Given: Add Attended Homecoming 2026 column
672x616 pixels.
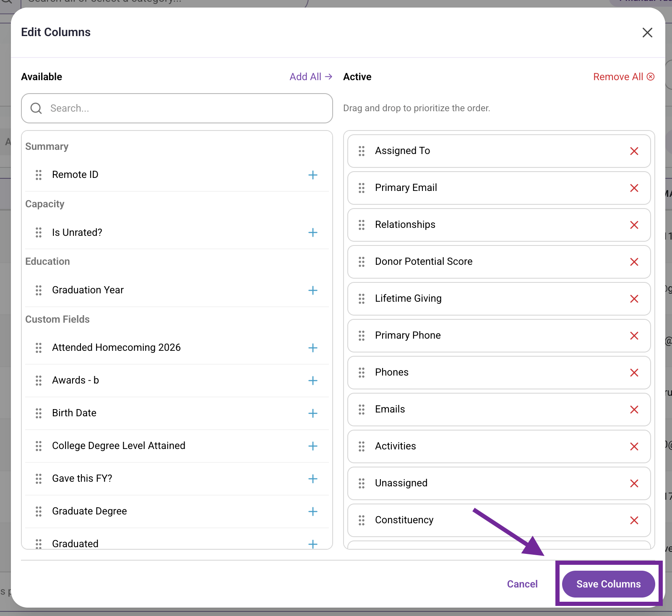Looking at the screenshot, I should click(x=313, y=348).
